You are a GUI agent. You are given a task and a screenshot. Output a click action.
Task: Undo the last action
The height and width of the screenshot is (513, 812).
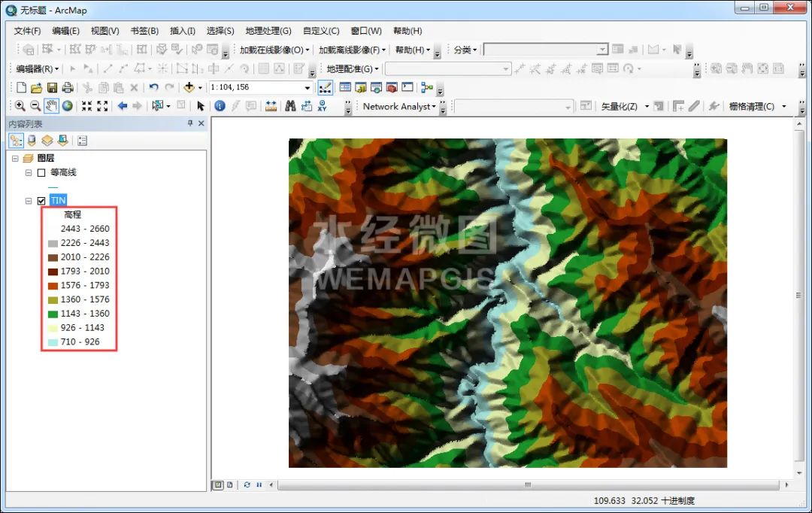pyautogui.click(x=153, y=87)
